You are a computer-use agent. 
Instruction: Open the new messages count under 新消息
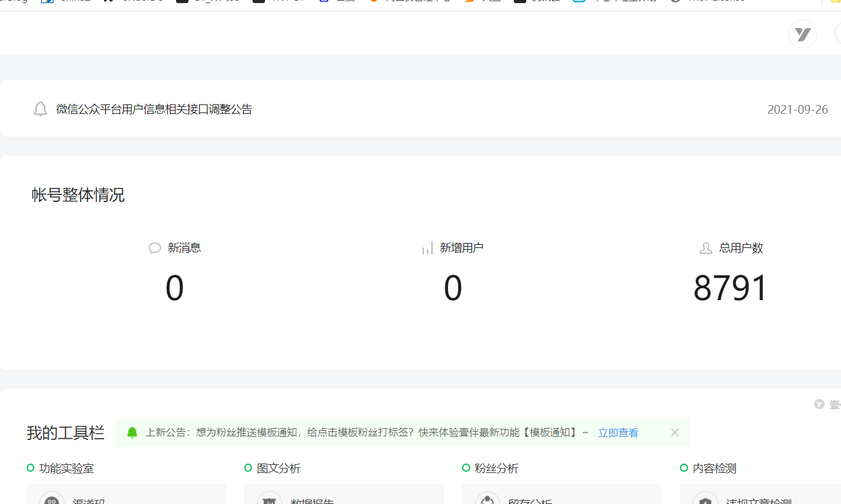pos(175,289)
